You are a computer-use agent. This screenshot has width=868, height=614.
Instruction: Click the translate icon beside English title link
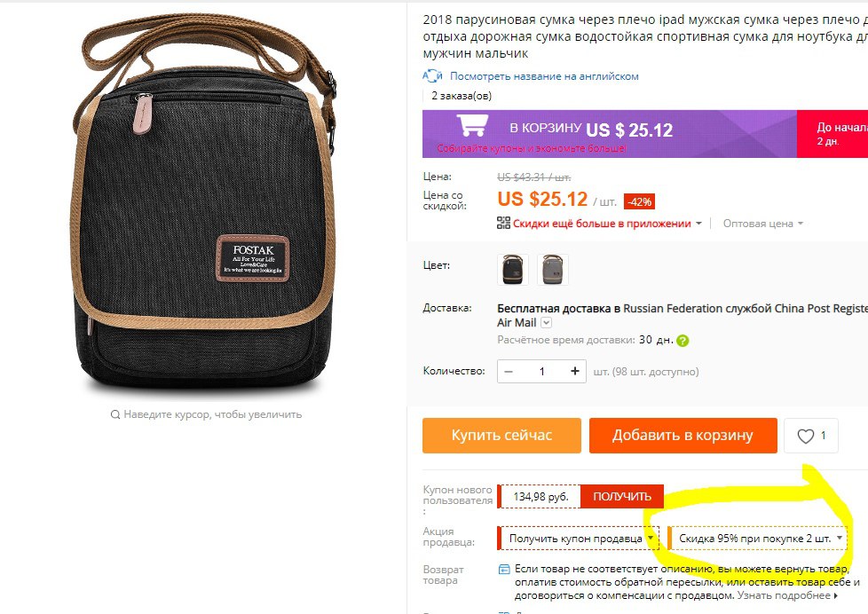(432, 75)
